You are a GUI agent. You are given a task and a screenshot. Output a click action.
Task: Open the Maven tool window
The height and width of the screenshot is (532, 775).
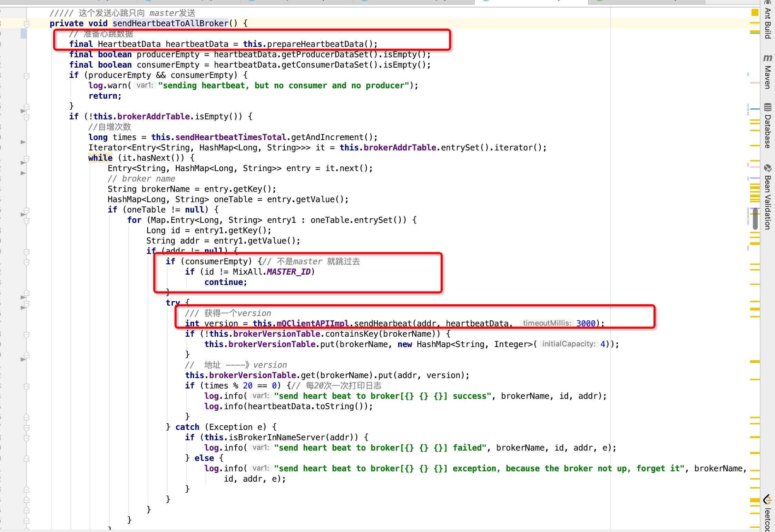click(767, 72)
